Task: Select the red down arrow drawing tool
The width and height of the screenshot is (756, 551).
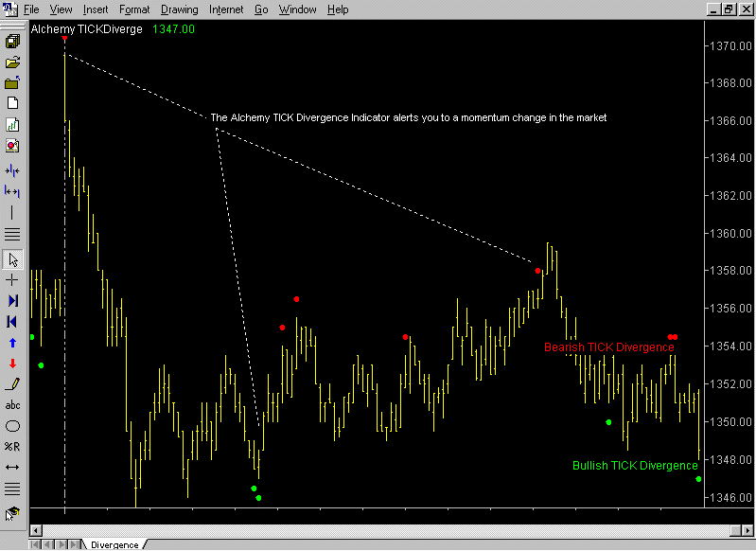Action: (x=12, y=364)
